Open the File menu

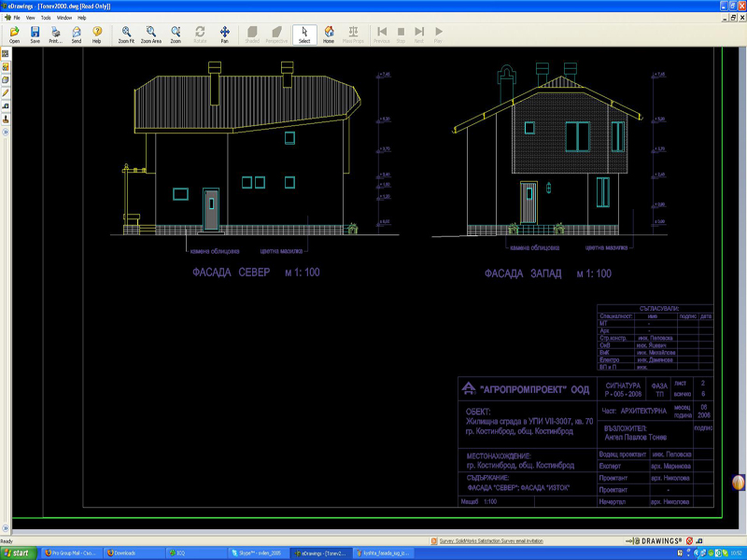point(17,18)
